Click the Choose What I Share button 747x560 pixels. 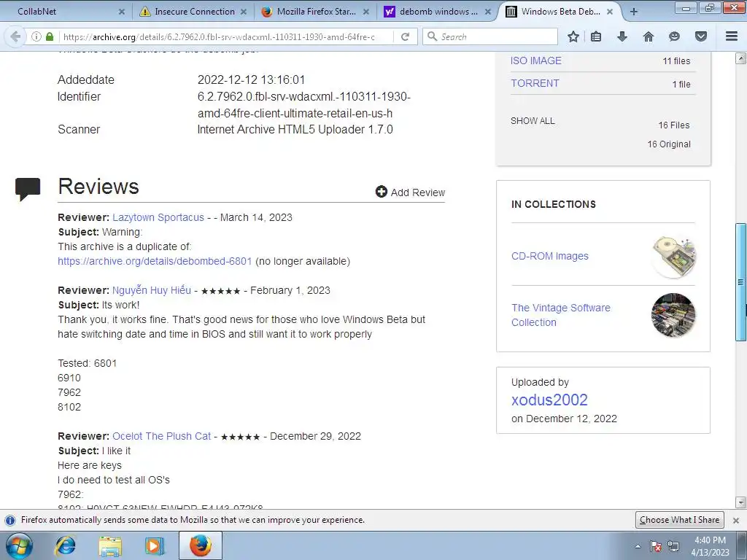coord(679,520)
